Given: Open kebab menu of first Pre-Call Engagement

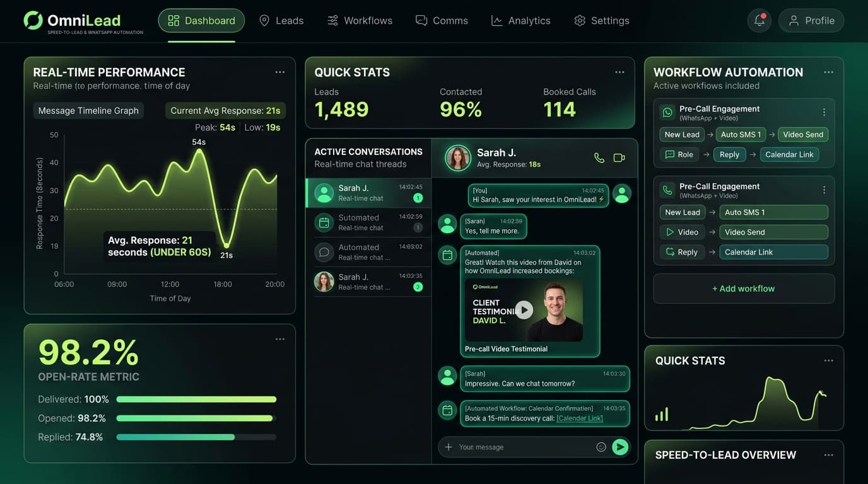Looking at the screenshot, I should coord(824,112).
